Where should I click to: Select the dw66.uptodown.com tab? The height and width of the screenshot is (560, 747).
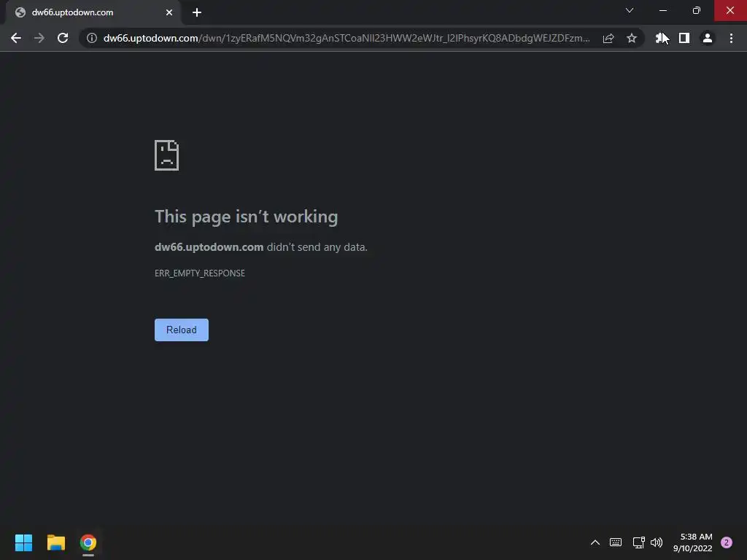coord(93,12)
